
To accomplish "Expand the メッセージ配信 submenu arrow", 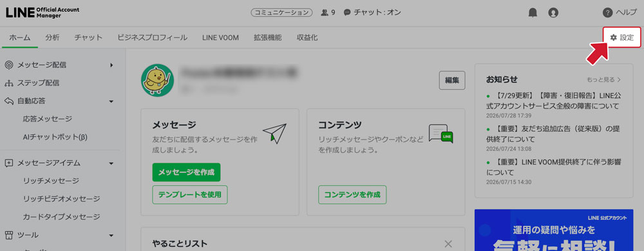I will coord(111,65).
